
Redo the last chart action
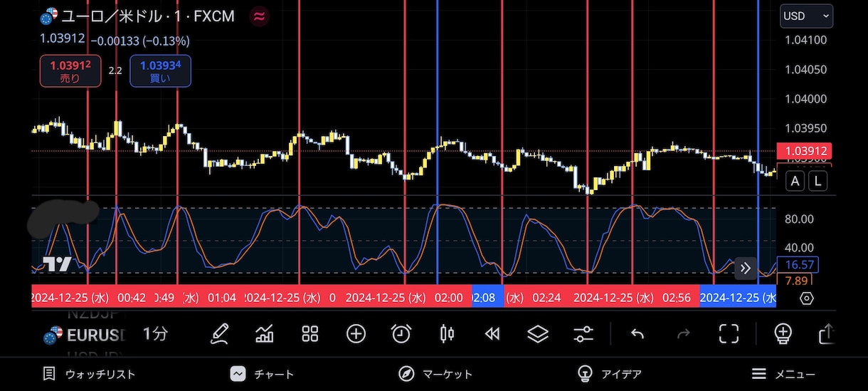[683, 333]
